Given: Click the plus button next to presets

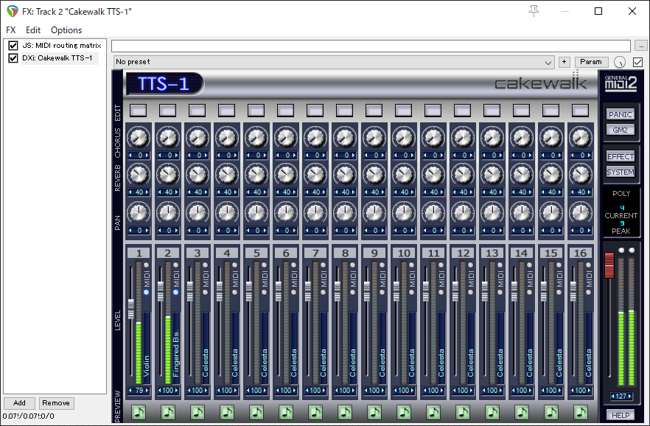Looking at the screenshot, I should pyautogui.click(x=564, y=62).
